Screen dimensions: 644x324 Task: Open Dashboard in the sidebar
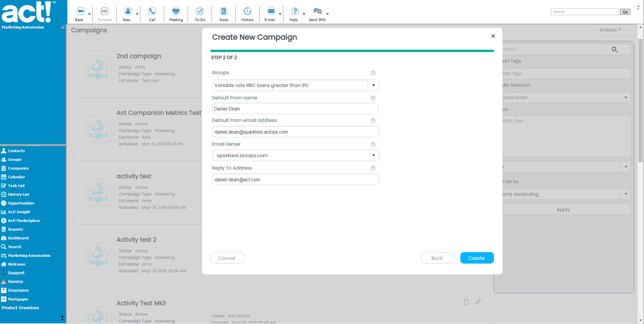(x=18, y=238)
